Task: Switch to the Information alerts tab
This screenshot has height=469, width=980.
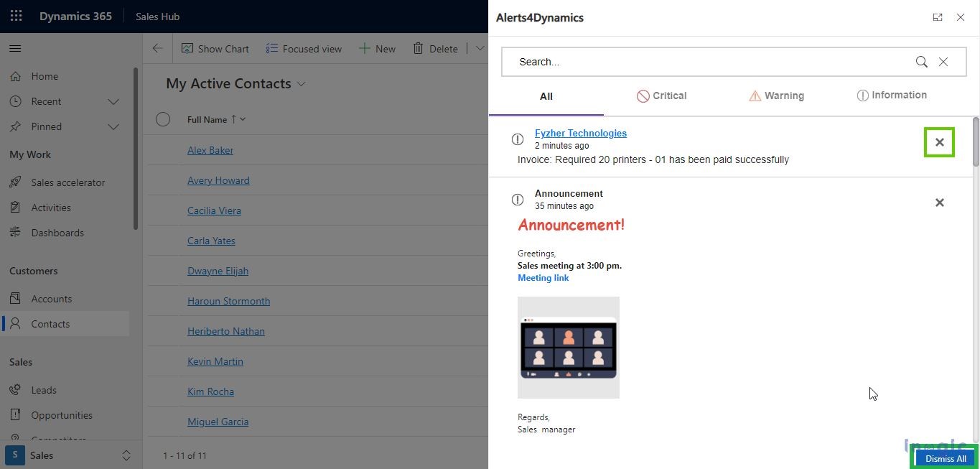Action: pos(891,96)
